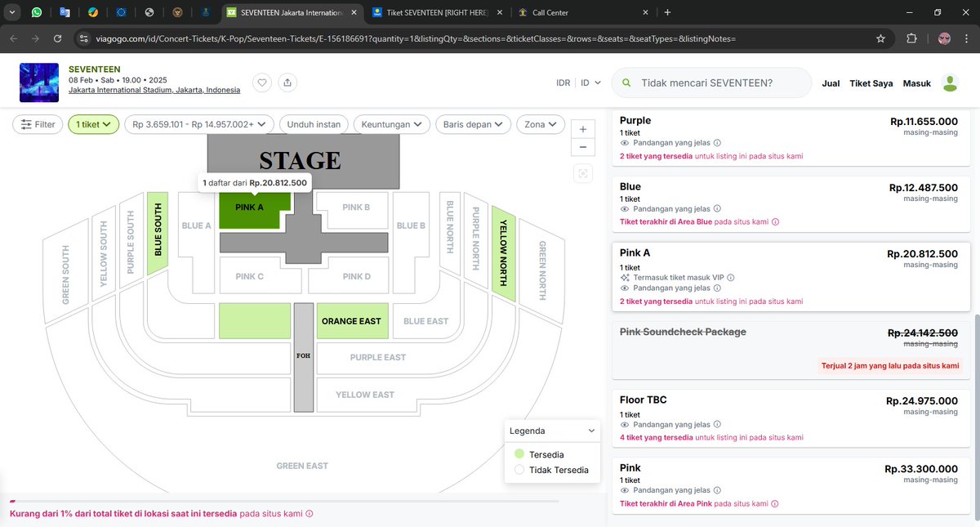The height and width of the screenshot is (527, 980).
Task: Open the Filter button
Action: 38,124
